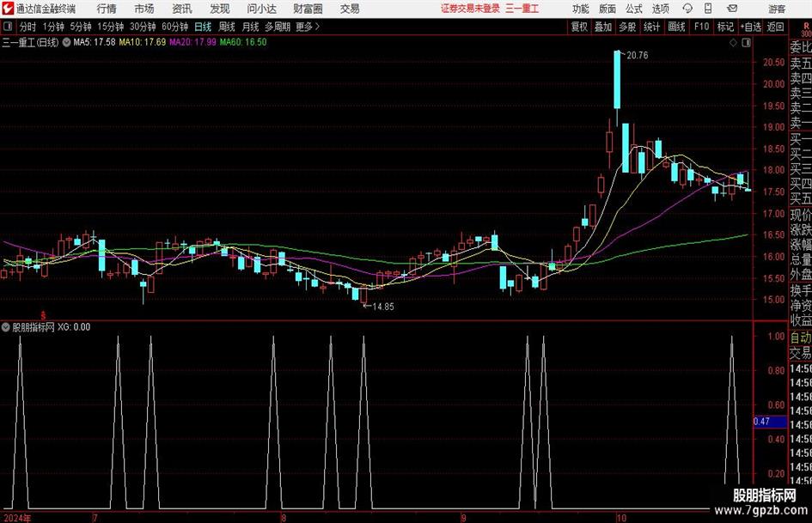
Task: Open the 功能 menu
Action: (581, 9)
